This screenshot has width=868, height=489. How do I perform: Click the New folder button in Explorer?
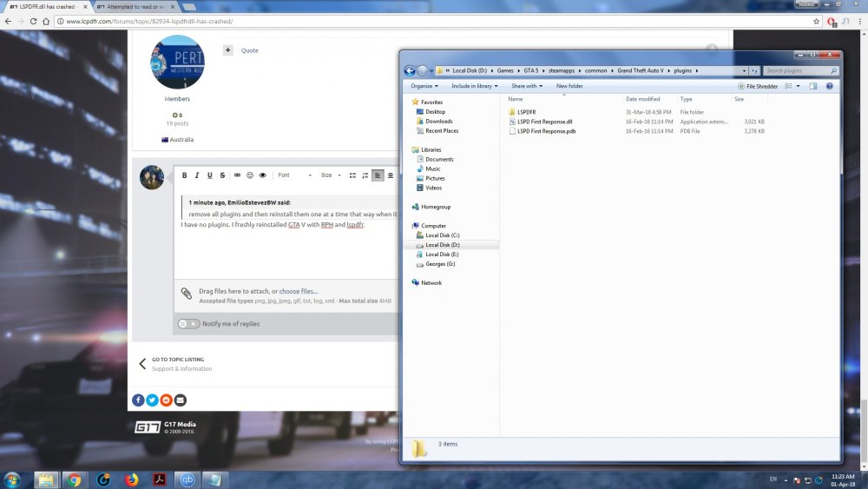[569, 86]
